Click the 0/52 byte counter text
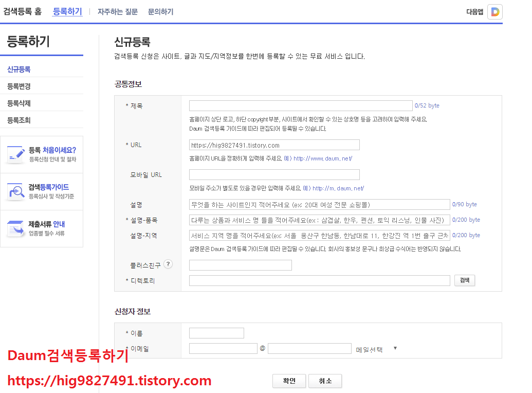This screenshot has height=393, width=532. pyautogui.click(x=427, y=105)
